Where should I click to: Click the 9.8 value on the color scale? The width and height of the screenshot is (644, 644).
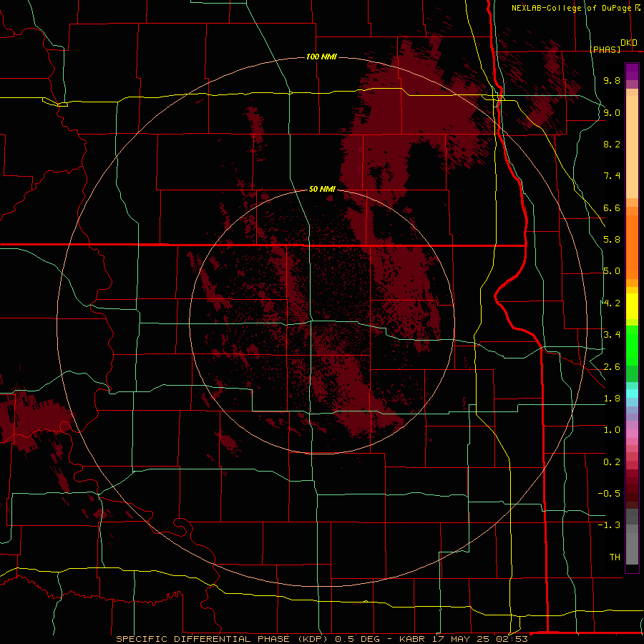612,80
